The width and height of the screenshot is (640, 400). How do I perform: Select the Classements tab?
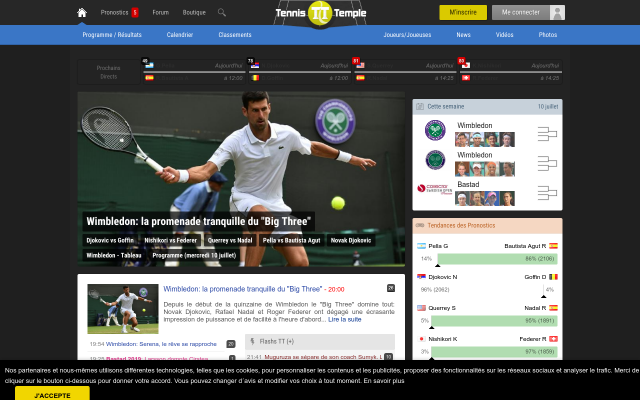[x=235, y=35]
